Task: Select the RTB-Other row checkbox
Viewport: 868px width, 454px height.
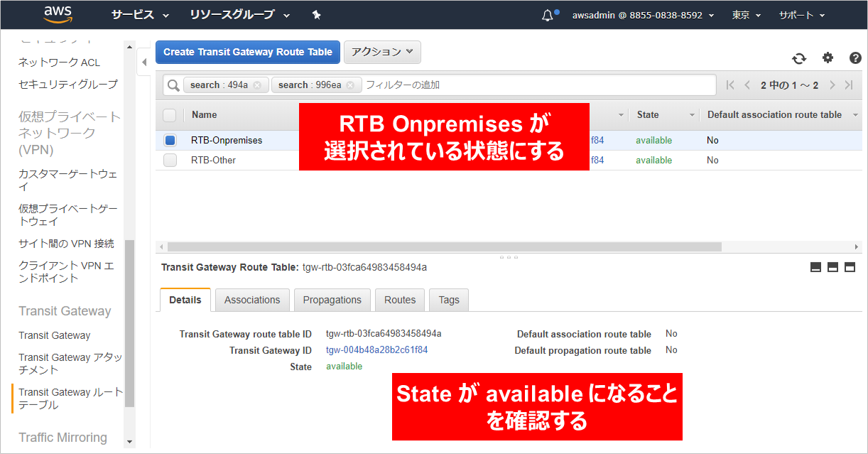Action: coord(170,161)
